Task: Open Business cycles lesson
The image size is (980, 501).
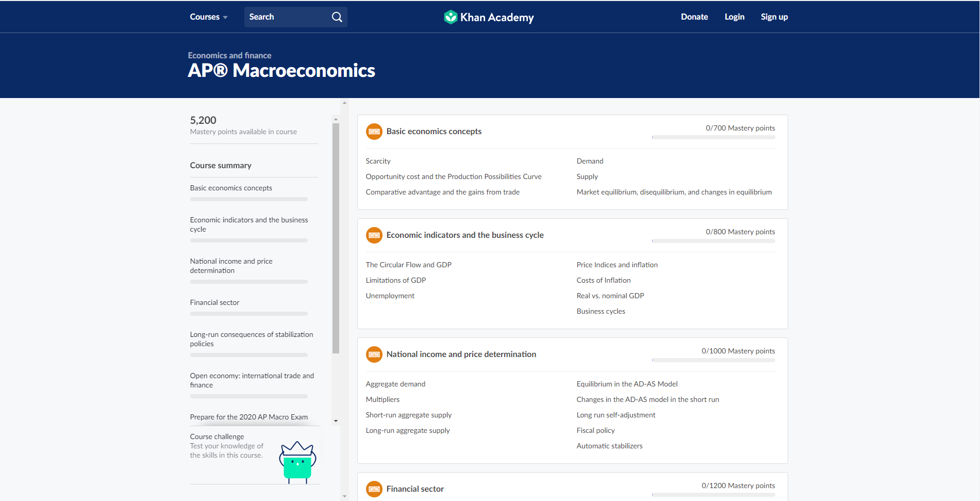Action: coord(601,311)
